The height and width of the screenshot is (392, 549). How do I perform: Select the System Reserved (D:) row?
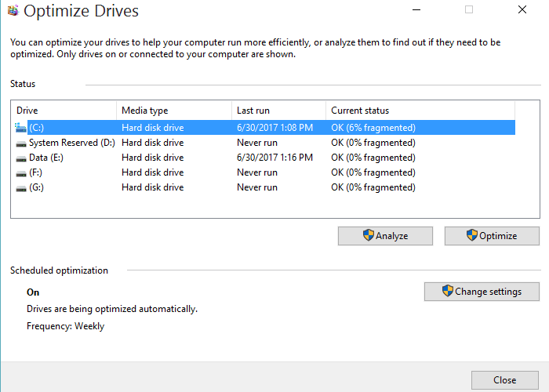(263, 143)
